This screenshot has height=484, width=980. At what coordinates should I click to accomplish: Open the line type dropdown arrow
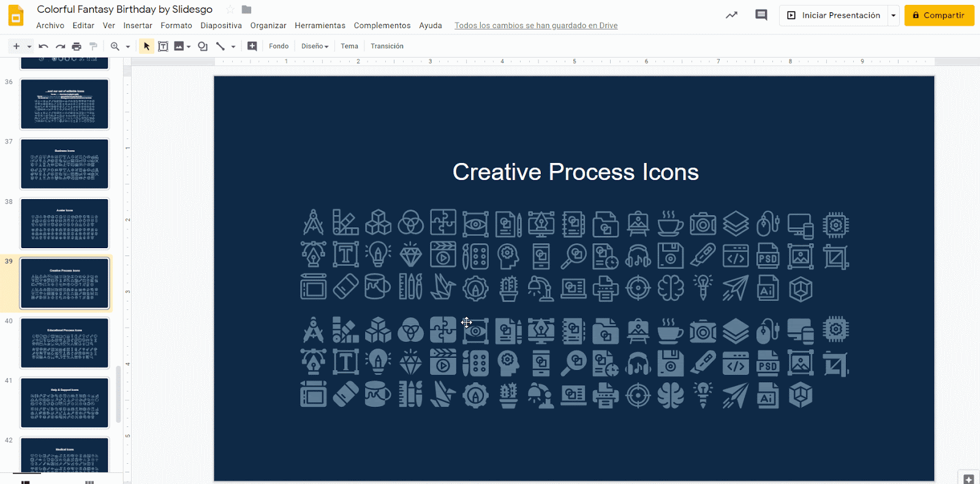pyautogui.click(x=233, y=47)
